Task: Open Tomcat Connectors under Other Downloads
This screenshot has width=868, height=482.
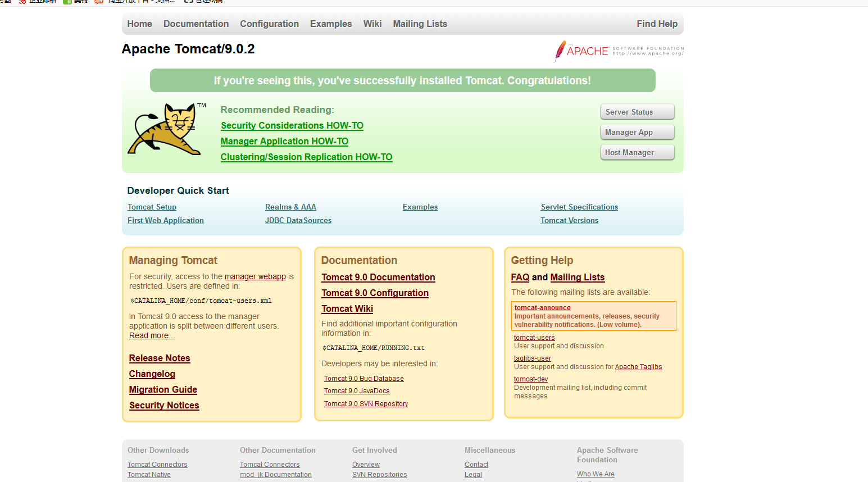Action: pyautogui.click(x=157, y=465)
